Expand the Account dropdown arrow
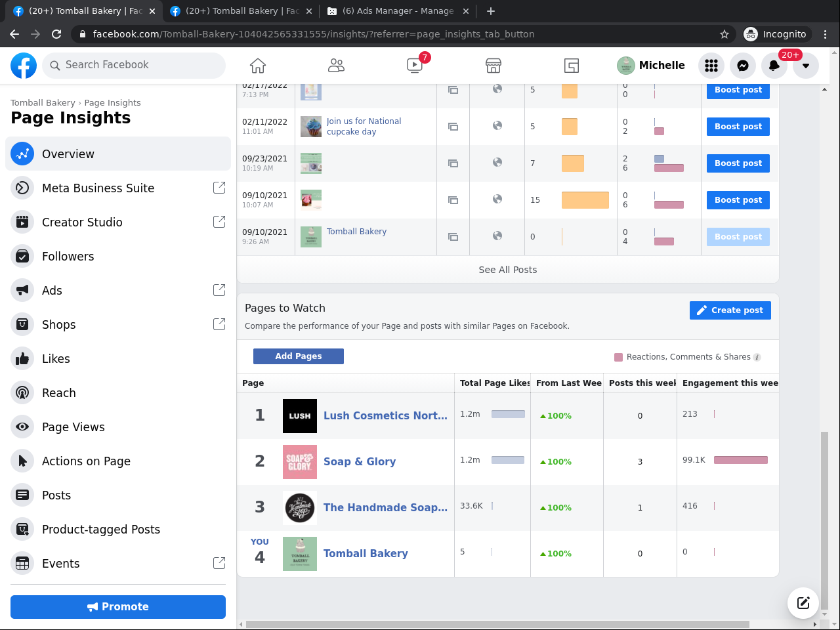This screenshot has height=630, width=840. [806, 66]
